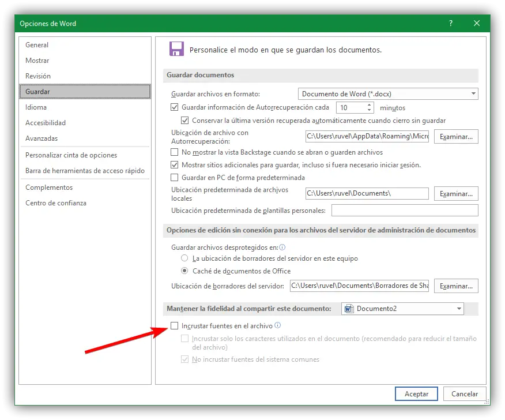This screenshot has height=420, width=505.
Task: Click the borradores del servidor path field
Action: 359,286
